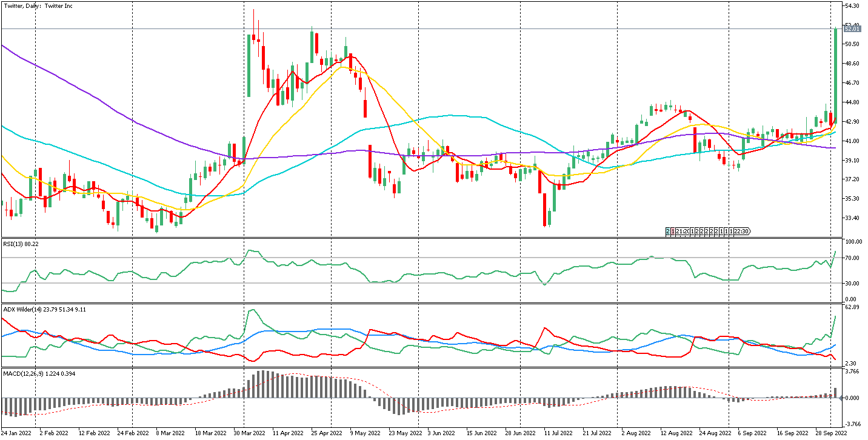Click the 6 Sep 2022 date label

tap(753, 433)
